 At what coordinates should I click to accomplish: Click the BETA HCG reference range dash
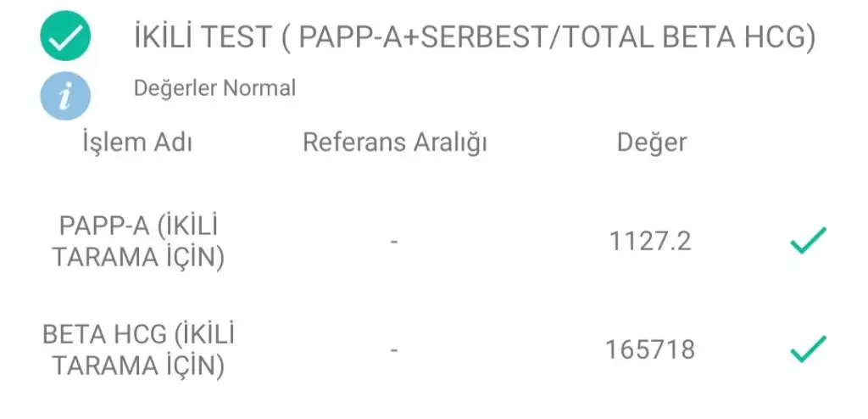coord(394,350)
